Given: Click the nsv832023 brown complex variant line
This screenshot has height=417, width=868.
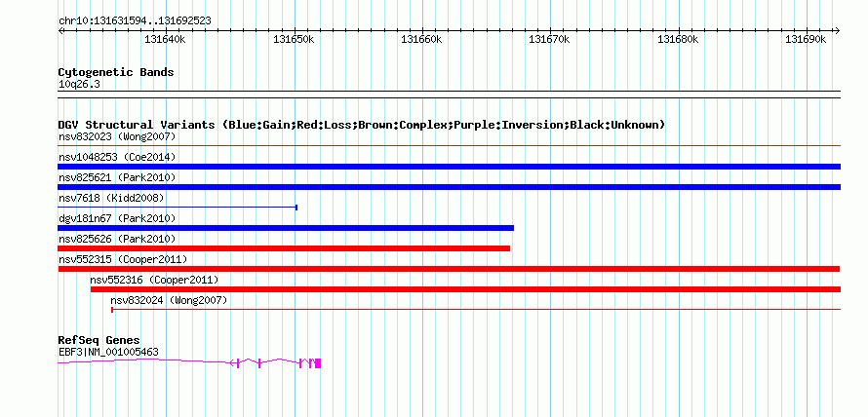Looking at the screenshot, I should point(449,146).
